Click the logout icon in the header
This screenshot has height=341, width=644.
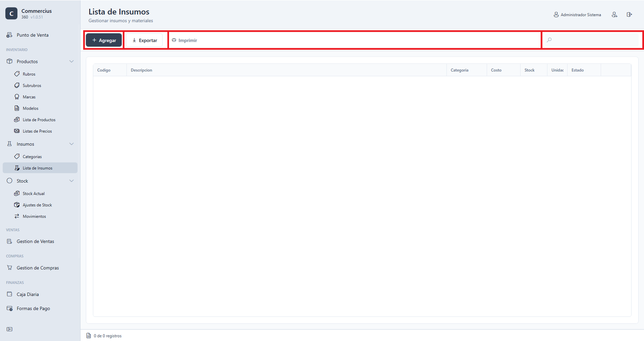629,14
